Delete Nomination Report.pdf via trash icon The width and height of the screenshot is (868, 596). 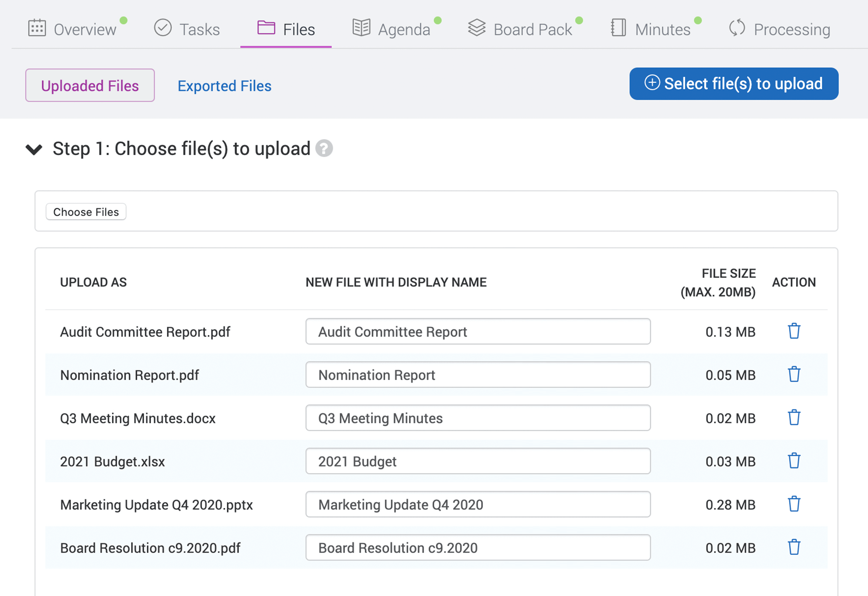(x=794, y=374)
